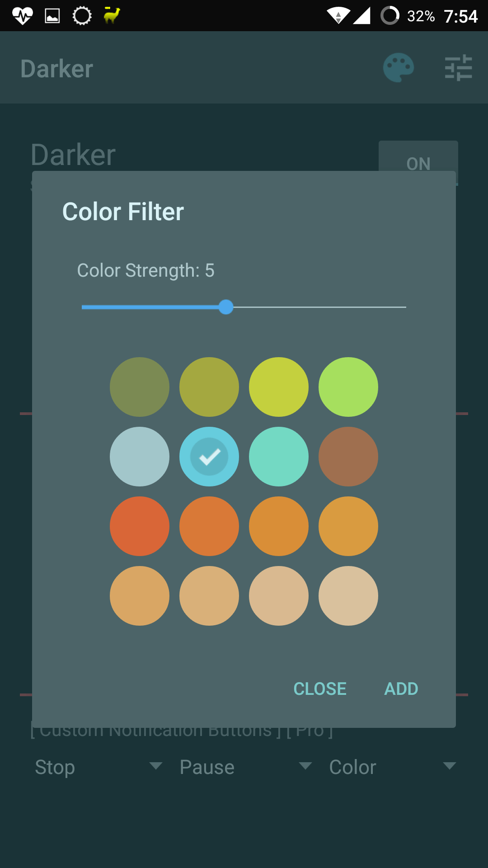The width and height of the screenshot is (488, 868).
Task: Select the teal mint color swatch
Action: (x=279, y=457)
